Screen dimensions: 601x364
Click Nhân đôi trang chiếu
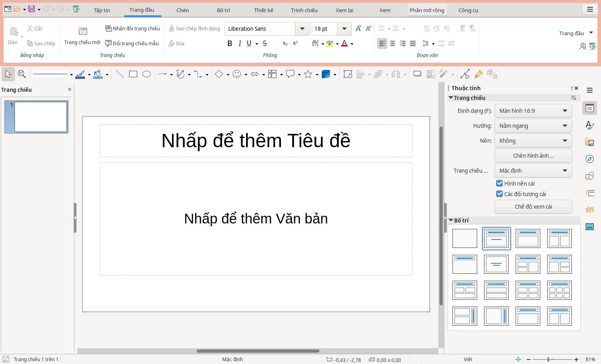coord(133,28)
